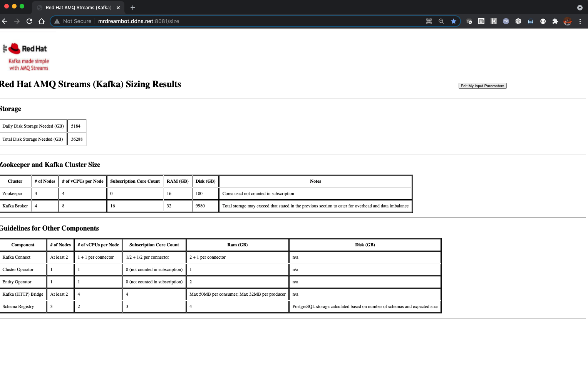The image size is (588, 367).
Task: Click the Kafka (HTTP) Bridge row label
Action: point(23,294)
